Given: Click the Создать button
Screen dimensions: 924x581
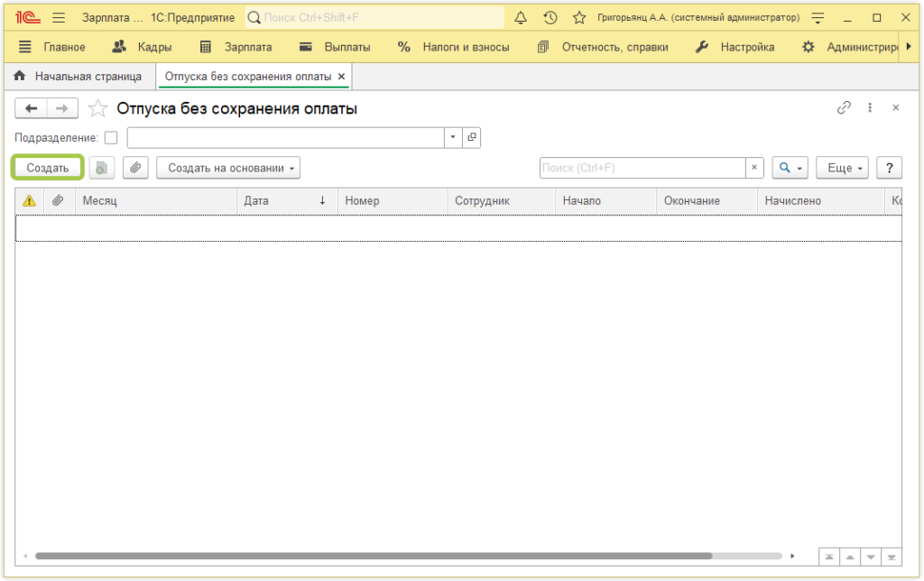Looking at the screenshot, I should point(48,168).
